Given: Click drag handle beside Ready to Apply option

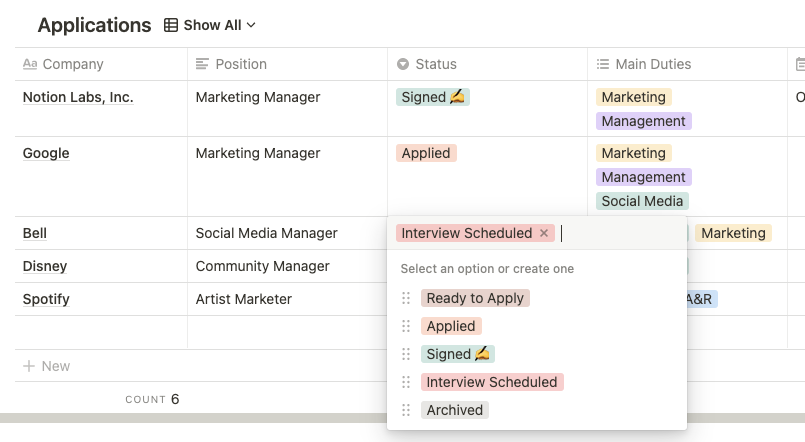Looking at the screenshot, I should click(406, 298).
